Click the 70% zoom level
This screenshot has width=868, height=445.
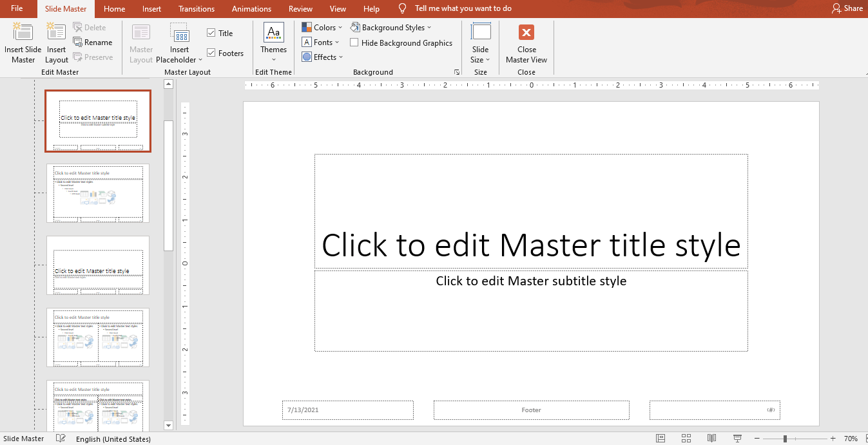coord(851,439)
